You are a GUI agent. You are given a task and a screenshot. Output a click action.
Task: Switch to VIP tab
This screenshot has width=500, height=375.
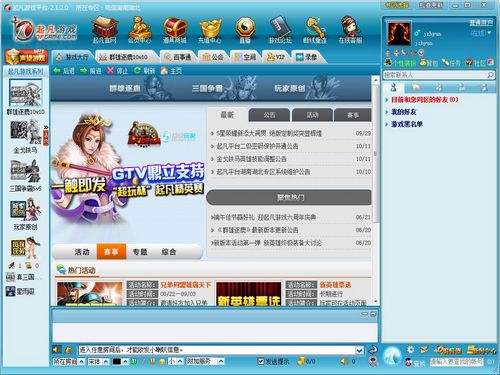point(276,57)
